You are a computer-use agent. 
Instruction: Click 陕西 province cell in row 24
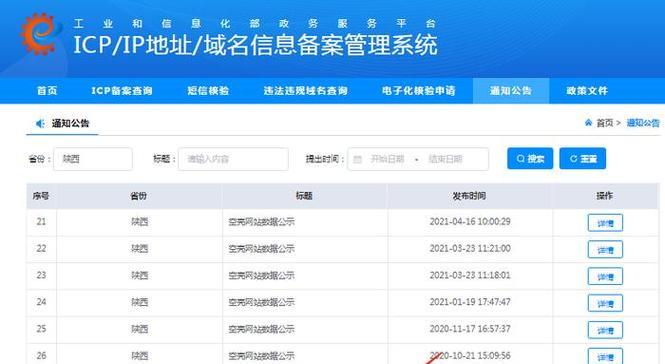pyautogui.click(x=140, y=302)
